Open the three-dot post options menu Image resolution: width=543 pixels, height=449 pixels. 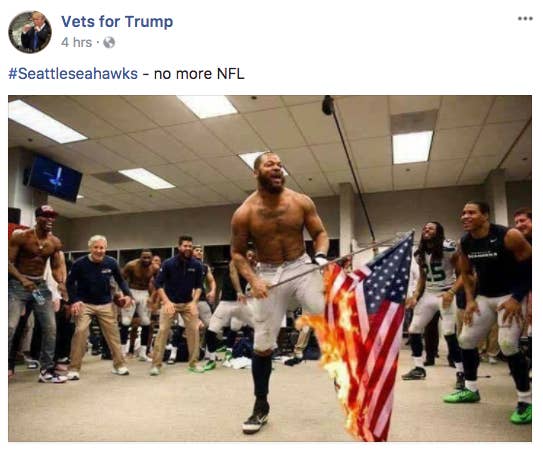tap(525, 19)
